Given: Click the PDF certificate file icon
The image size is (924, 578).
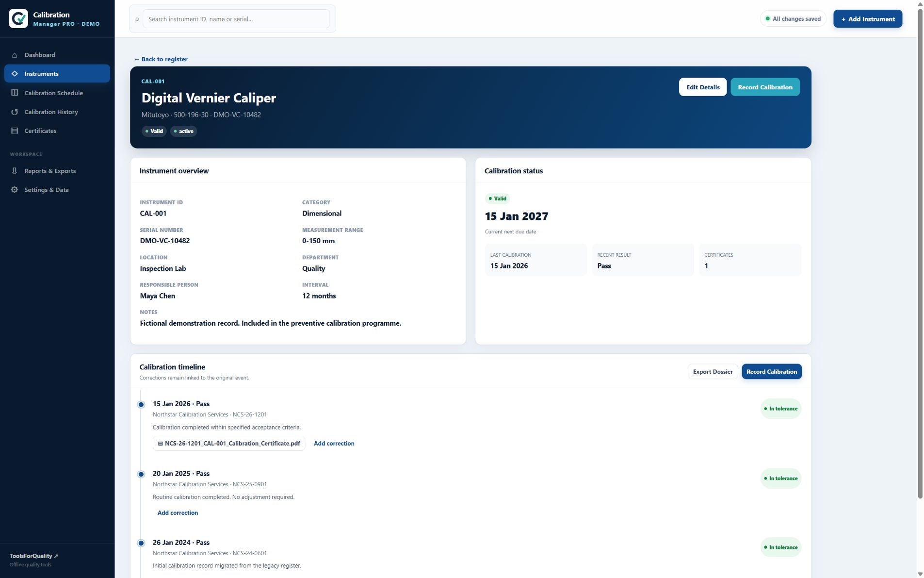Looking at the screenshot, I should (x=160, y=444).
